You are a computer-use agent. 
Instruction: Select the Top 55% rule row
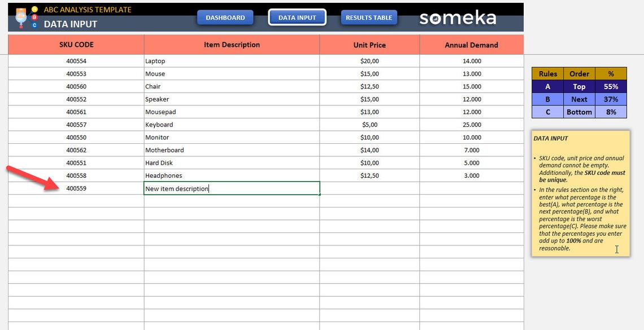tap(579, 86)
